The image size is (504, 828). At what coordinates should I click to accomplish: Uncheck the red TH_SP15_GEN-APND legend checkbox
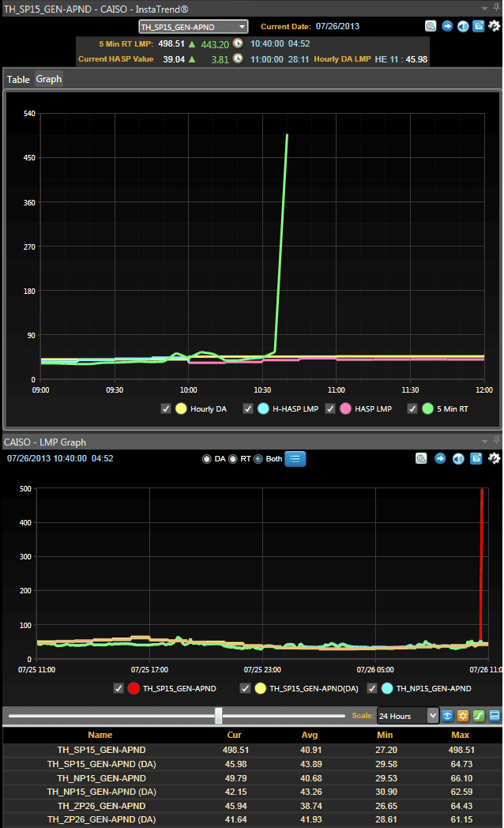click(118, 688)
